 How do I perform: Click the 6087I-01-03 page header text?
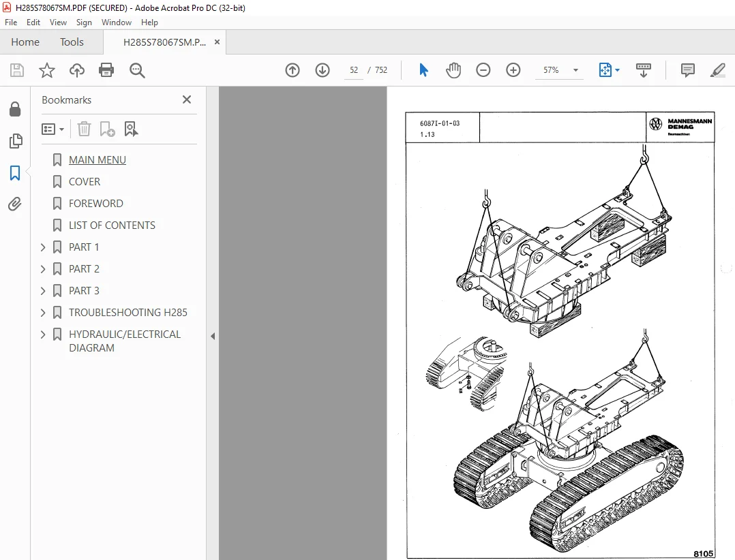[x=440, y=123]
